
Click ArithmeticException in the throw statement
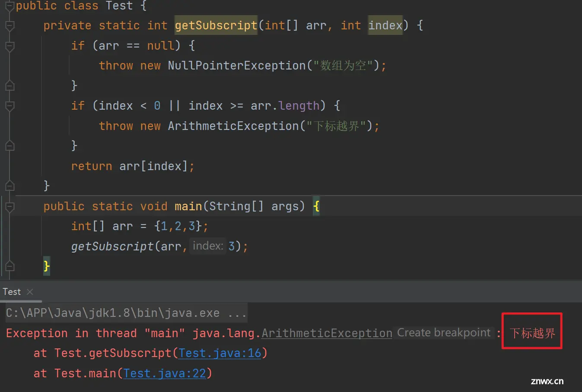tap(233, 126)
